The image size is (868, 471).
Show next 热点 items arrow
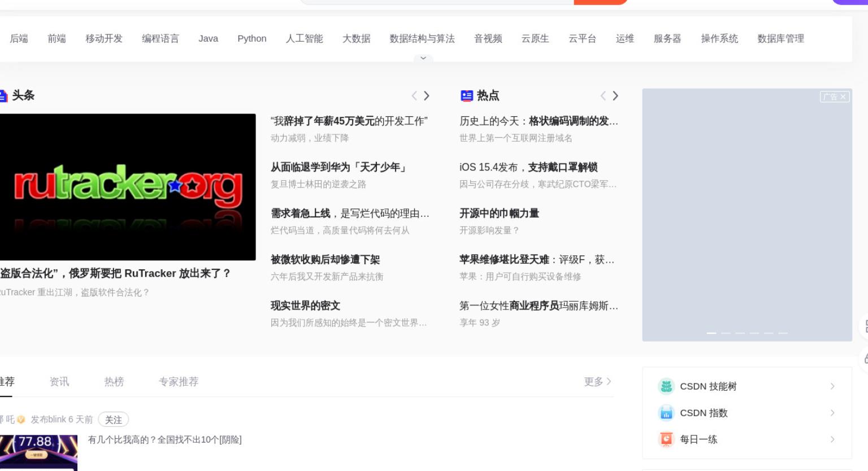coord(615,96)
